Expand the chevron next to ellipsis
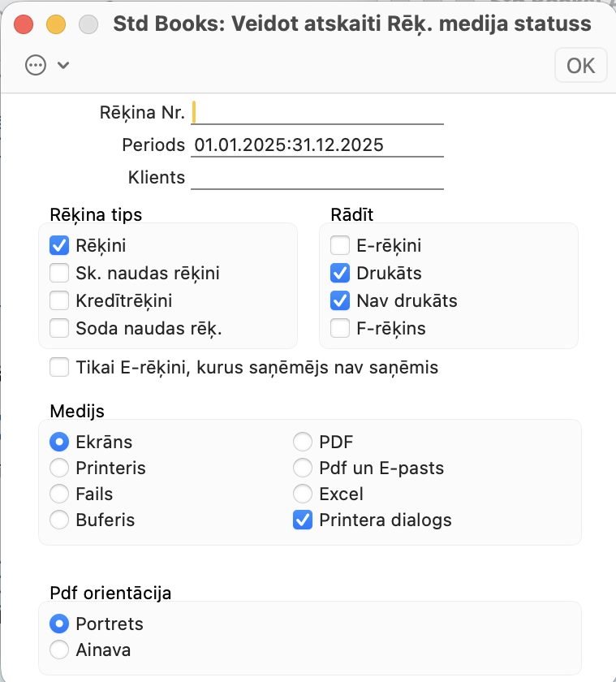Viewport: 616px width, 682px height. coord(62,65)
